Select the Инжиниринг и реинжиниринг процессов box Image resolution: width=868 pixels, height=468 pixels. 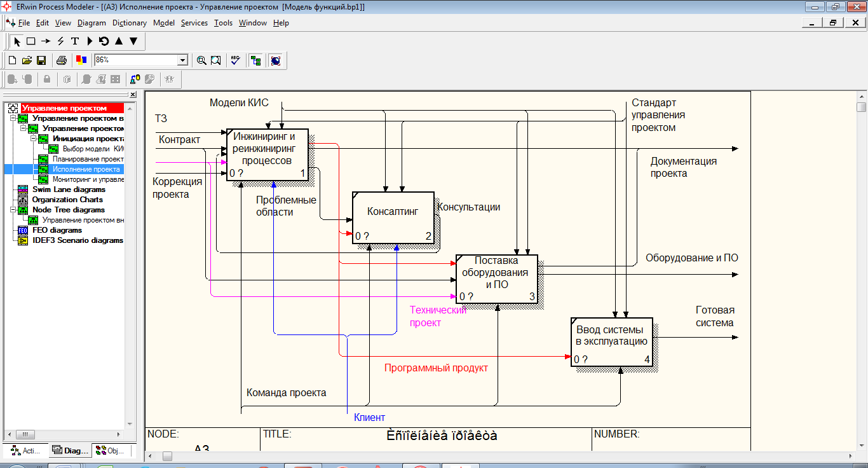[268, 155]
